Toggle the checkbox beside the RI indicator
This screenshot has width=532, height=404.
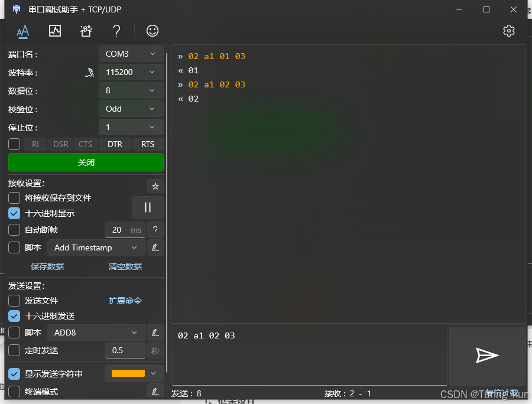pos(14,144)
